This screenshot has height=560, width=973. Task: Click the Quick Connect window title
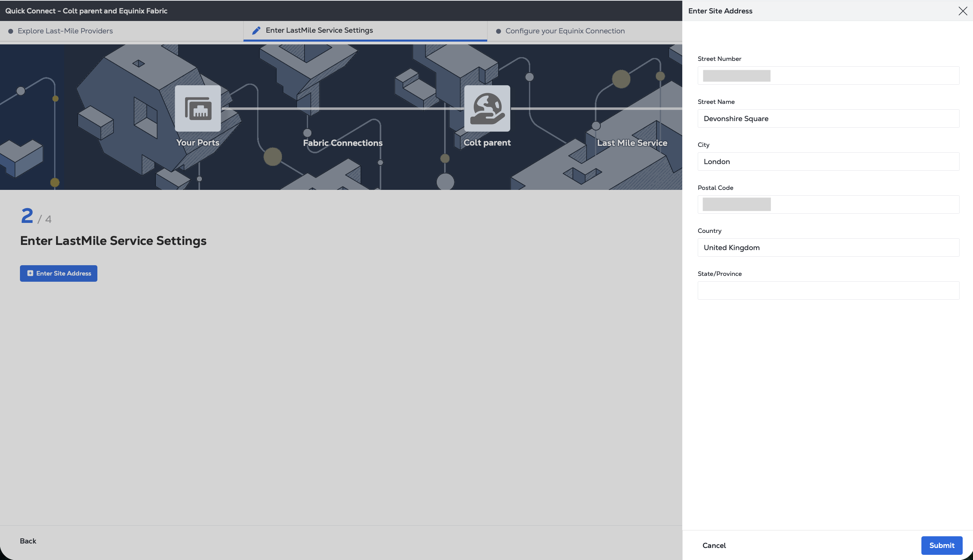[86, 11]
